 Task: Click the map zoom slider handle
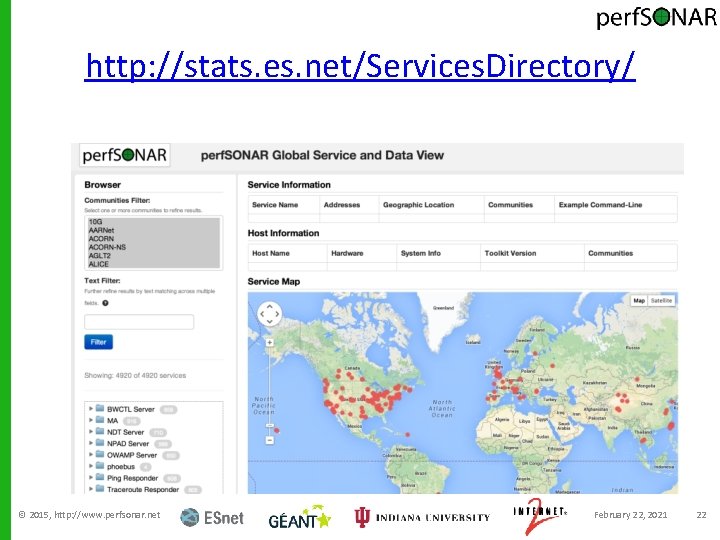[270, 426]
